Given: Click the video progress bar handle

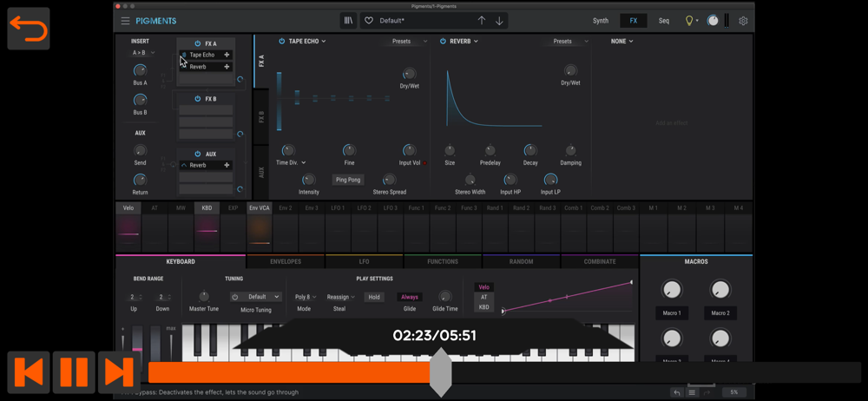Looking at the screenshot, I should coord(441,372).
